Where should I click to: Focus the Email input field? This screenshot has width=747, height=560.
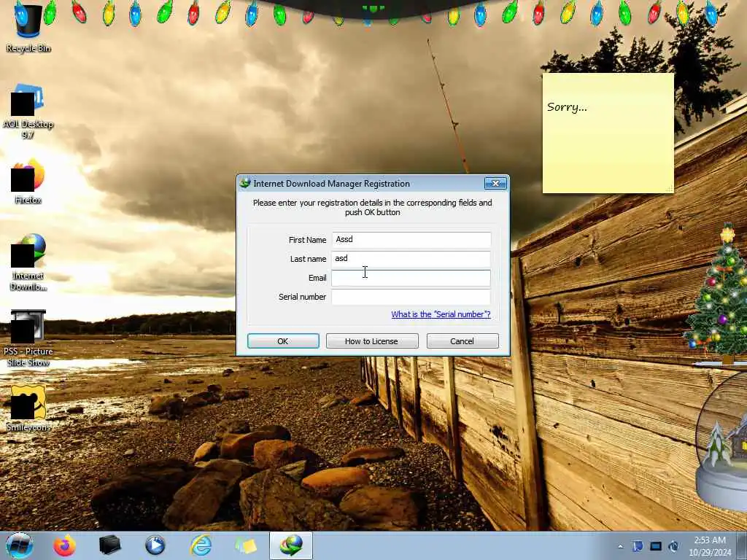[411, 278]
